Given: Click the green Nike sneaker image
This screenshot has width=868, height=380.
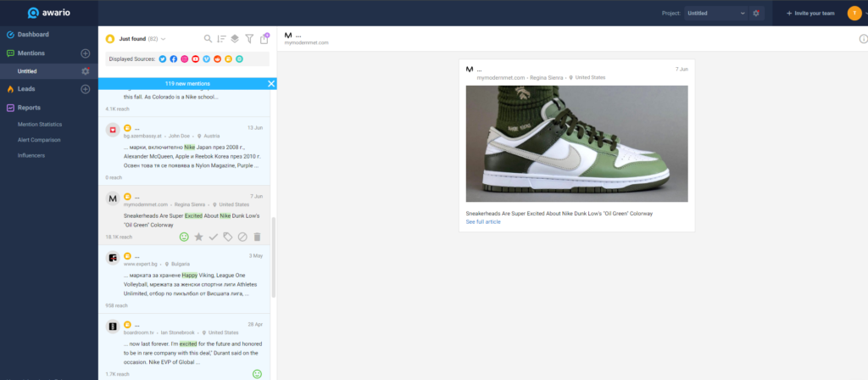Looking at the screenshot, I should [576, 143].
